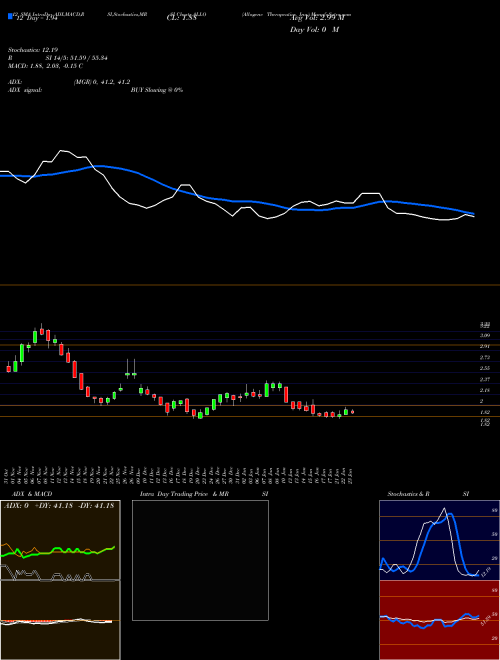Viewport: 500px width, 660px height.
Task: Select the 'MACD: 1.88, 2.03, -0.15 C' line
Action: (x=45, y=66)
